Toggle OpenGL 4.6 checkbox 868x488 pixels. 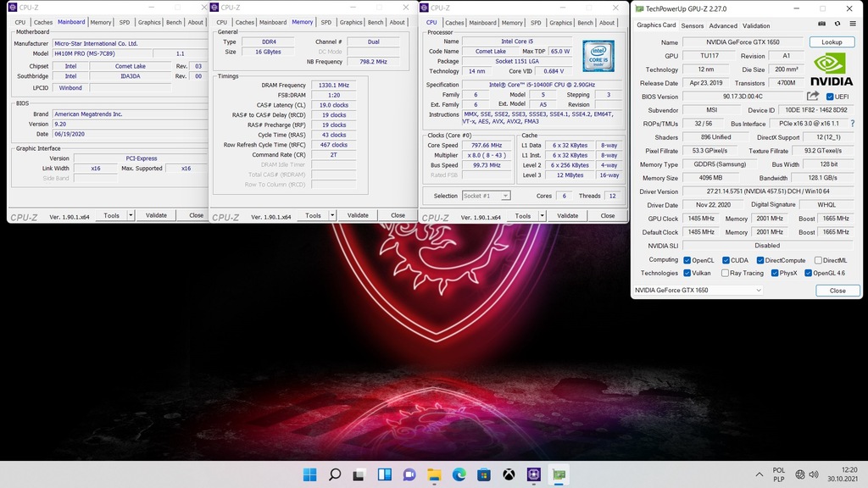point(808,273)
